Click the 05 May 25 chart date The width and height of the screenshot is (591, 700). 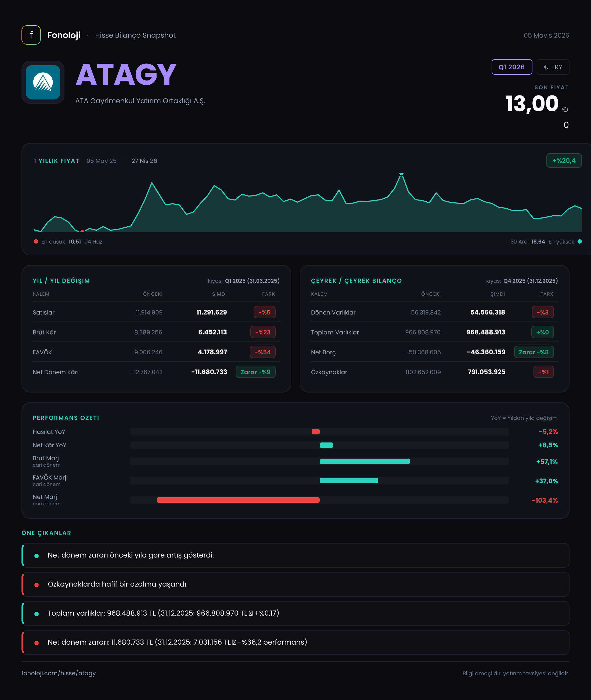(102, 160)
